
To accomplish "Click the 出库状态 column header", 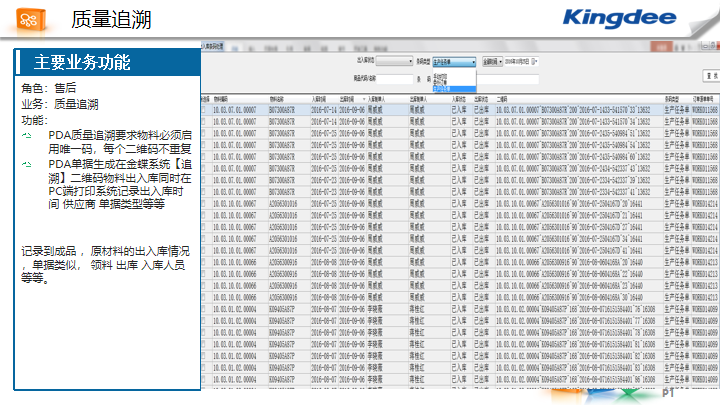I will point(481,99).
